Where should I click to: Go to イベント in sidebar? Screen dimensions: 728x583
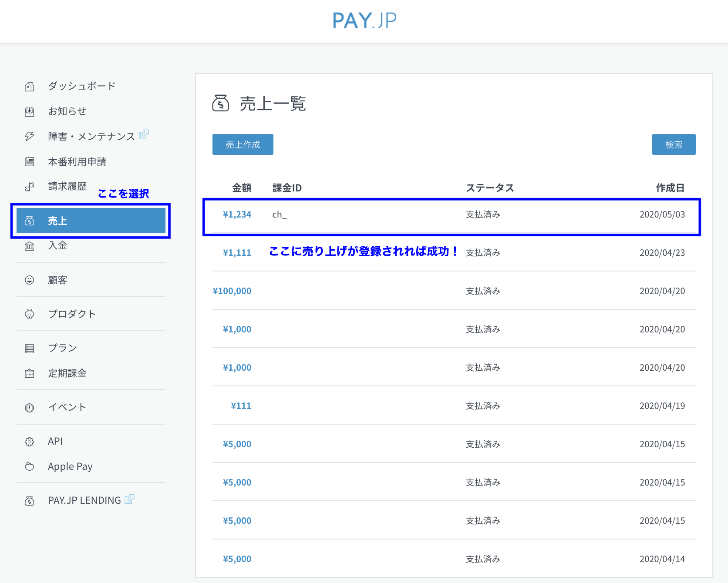(x=67, y=407)
